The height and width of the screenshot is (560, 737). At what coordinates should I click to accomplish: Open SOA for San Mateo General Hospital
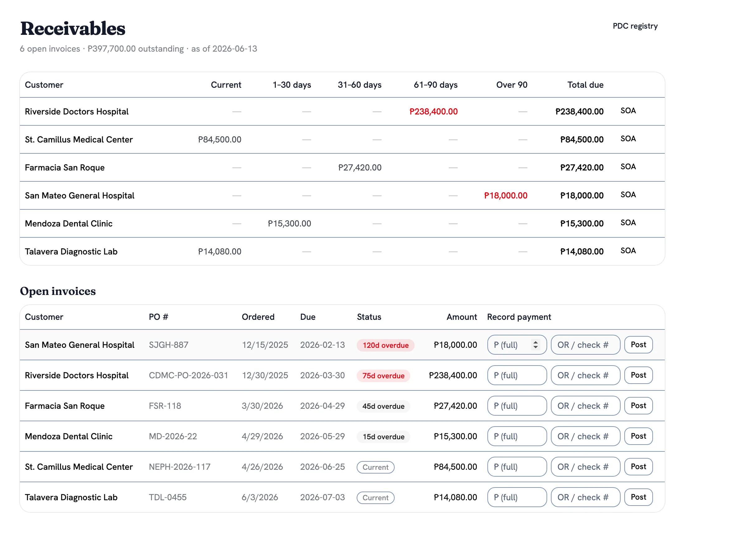click(x=628, y=195)
